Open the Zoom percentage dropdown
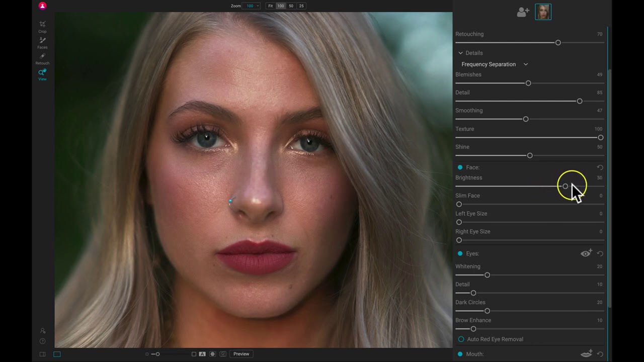Screen dimensions: 644x362 coord(252,6)
